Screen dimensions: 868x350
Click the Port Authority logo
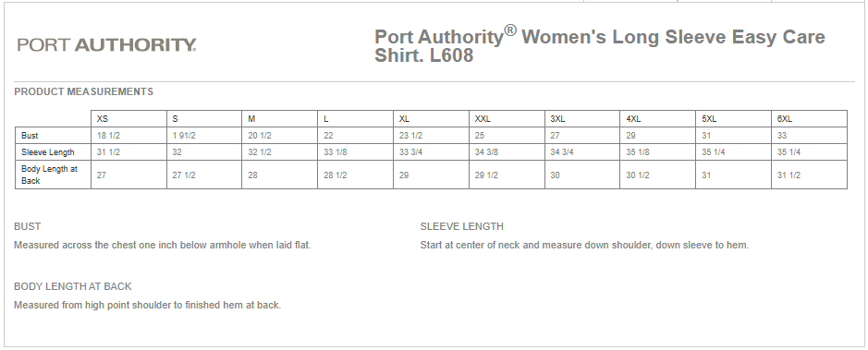coord(106,44)
